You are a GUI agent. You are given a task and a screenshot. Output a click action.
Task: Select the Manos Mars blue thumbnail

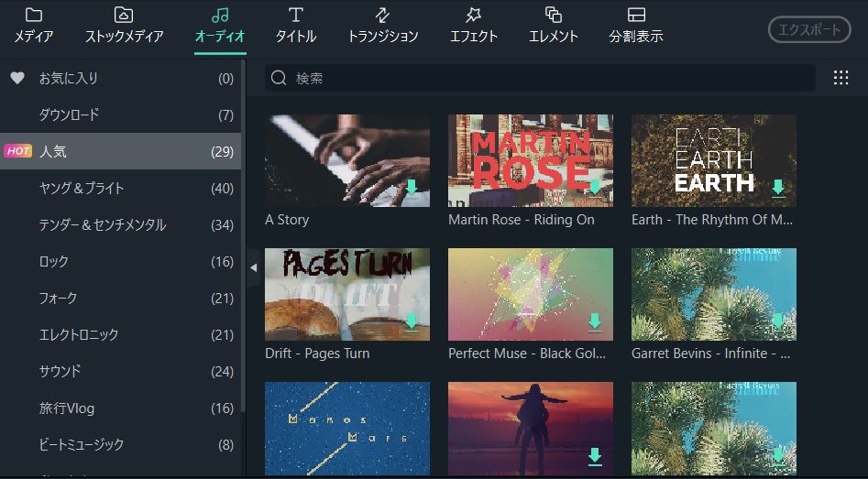(x=347, y=429)
